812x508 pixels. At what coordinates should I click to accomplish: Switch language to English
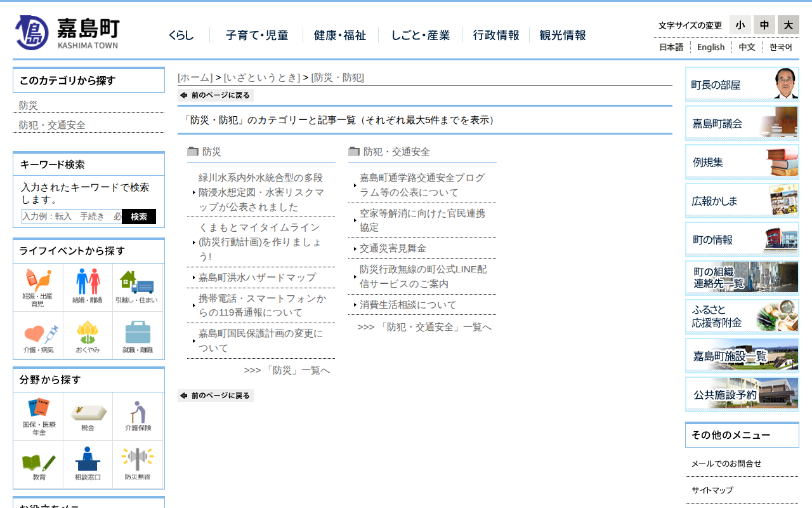tap(710, 47)
